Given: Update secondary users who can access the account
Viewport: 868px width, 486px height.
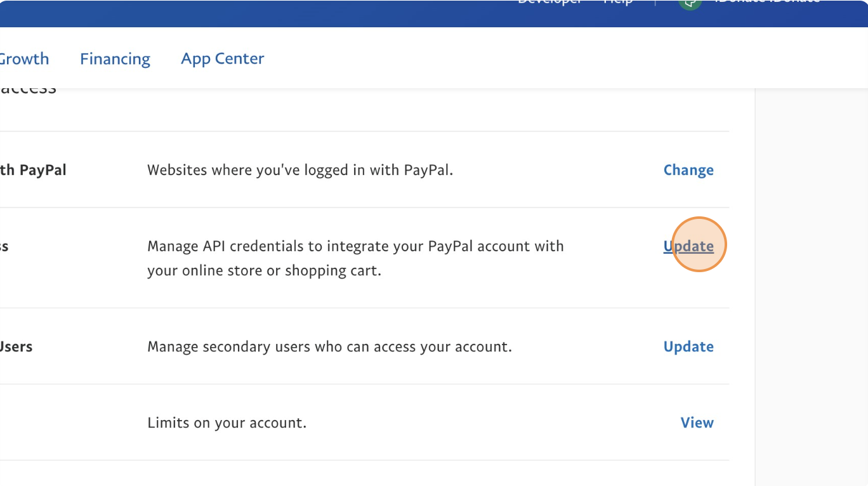Looking at the screenshot, I should (688, 346).
